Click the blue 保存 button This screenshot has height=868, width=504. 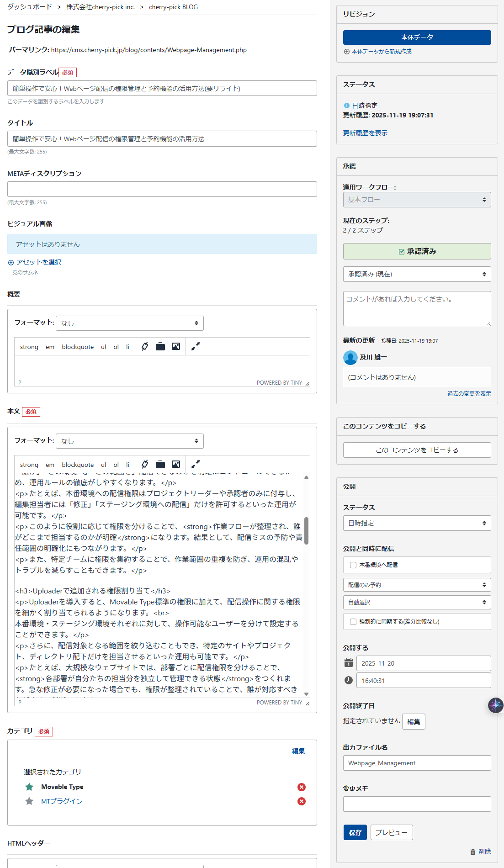coord(355,832)
